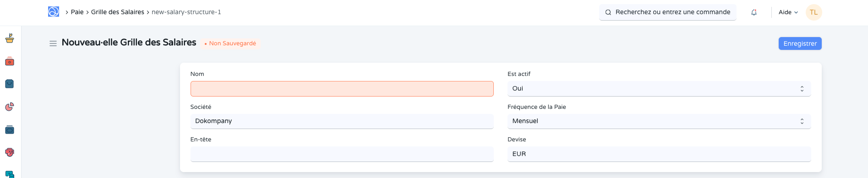Expand the Fréquence de la Paie dropdown

point(659,121)
